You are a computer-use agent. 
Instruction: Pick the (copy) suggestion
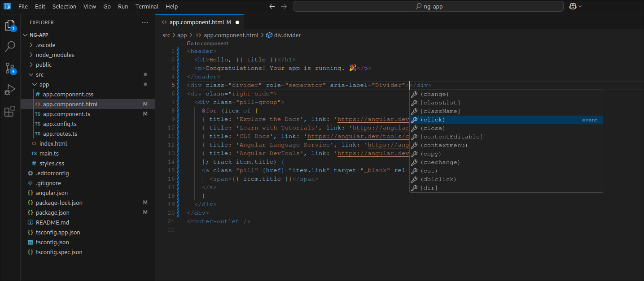[x=506, y=154]
